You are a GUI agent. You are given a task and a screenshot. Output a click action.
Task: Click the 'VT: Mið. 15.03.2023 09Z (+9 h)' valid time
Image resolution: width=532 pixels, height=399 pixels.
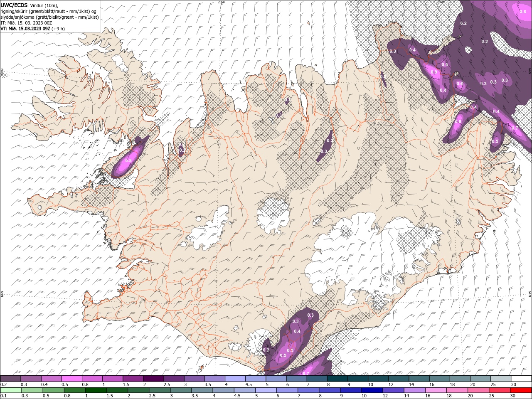(x=32, y=29)
